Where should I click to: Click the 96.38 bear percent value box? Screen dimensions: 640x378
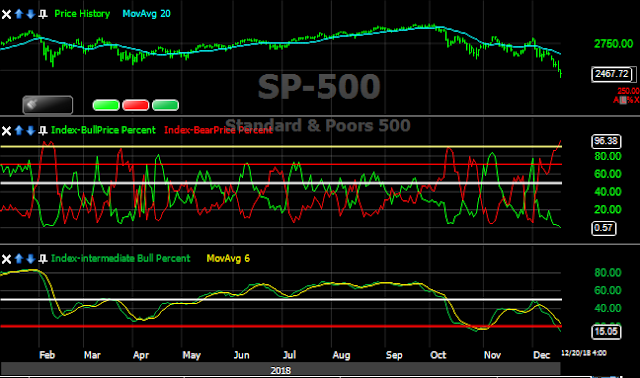click(x=606, y=141)
